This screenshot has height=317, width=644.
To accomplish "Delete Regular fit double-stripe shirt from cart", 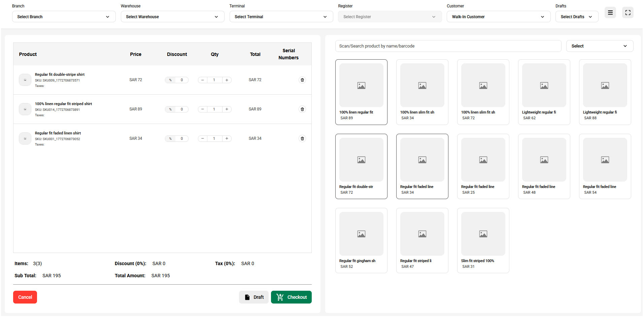I will point(302,80).
